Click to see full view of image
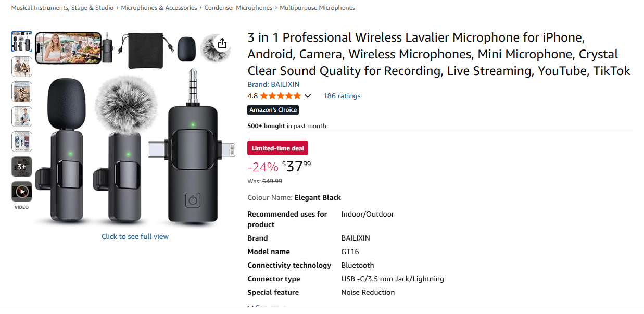Image resolution: width=644 pixels, height=314 pixels. pyautogui.click(x=135, y=236)
